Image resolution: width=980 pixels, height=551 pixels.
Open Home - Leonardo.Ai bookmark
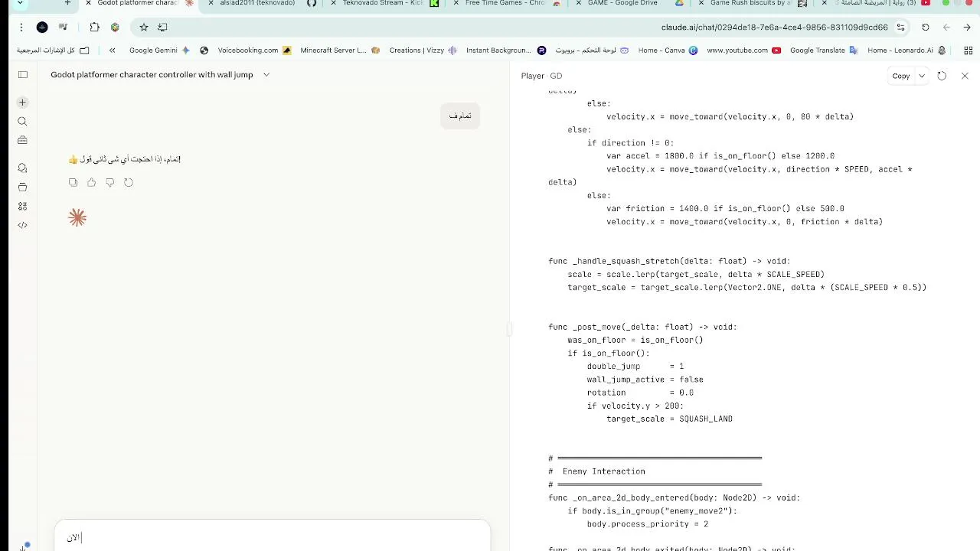[x=906, y=51]
